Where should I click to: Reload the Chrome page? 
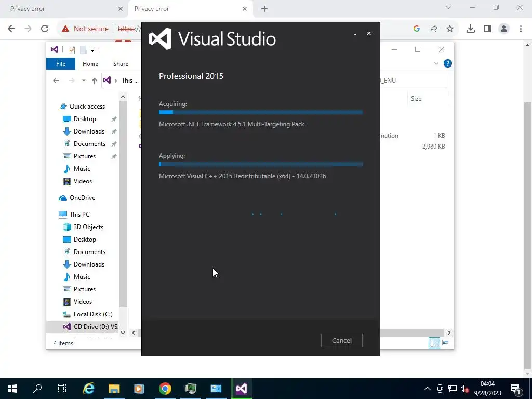coord(45,29)
